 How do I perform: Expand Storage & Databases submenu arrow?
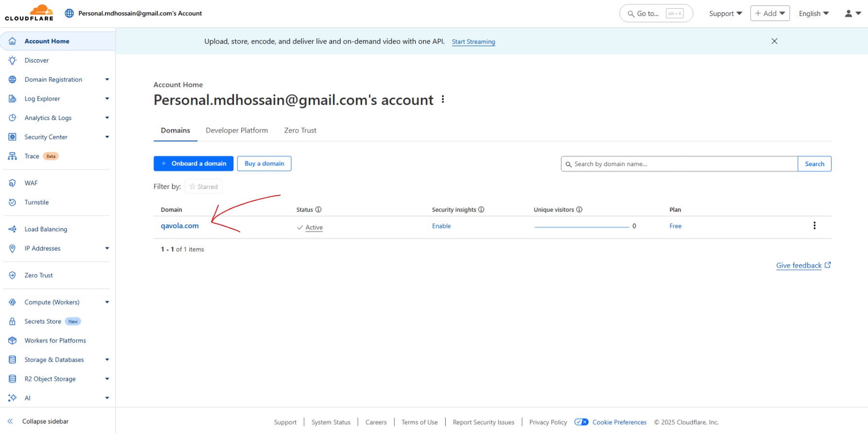point(107,360)
